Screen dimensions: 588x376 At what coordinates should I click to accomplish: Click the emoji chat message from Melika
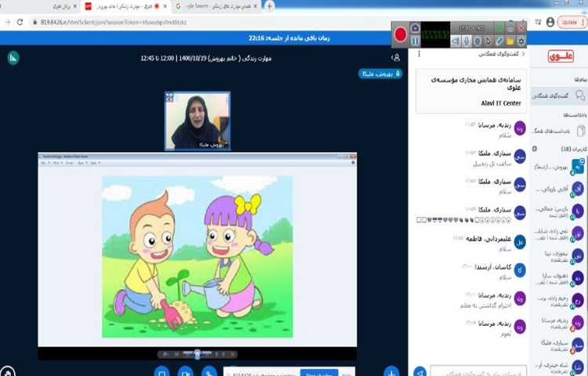464,220
